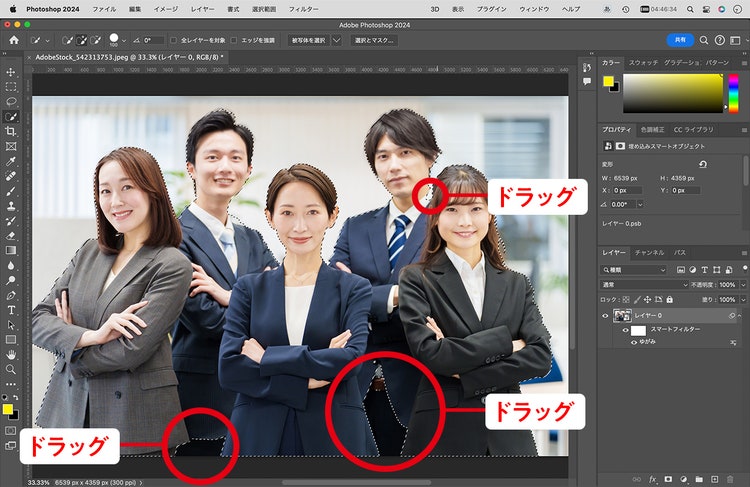The image size is (750, 487).
Task: Select the Hand tool
Action: pos(11,354)
